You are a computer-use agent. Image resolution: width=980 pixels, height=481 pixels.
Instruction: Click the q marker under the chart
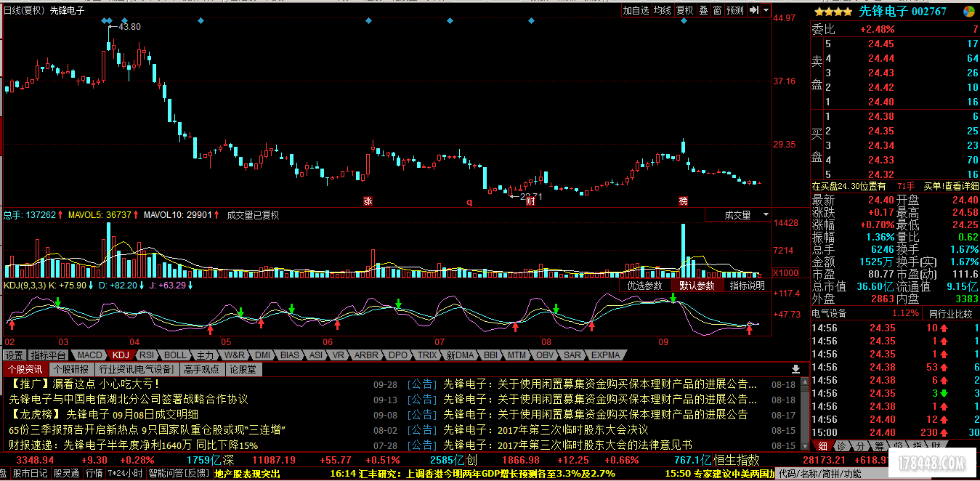click(469, 201)
